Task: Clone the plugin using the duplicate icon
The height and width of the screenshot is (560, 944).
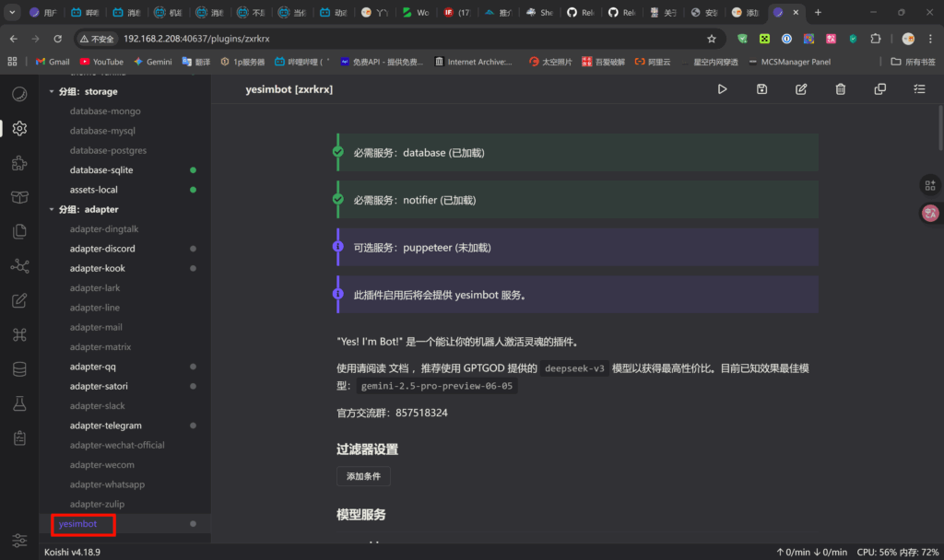Action: [879, 88]
